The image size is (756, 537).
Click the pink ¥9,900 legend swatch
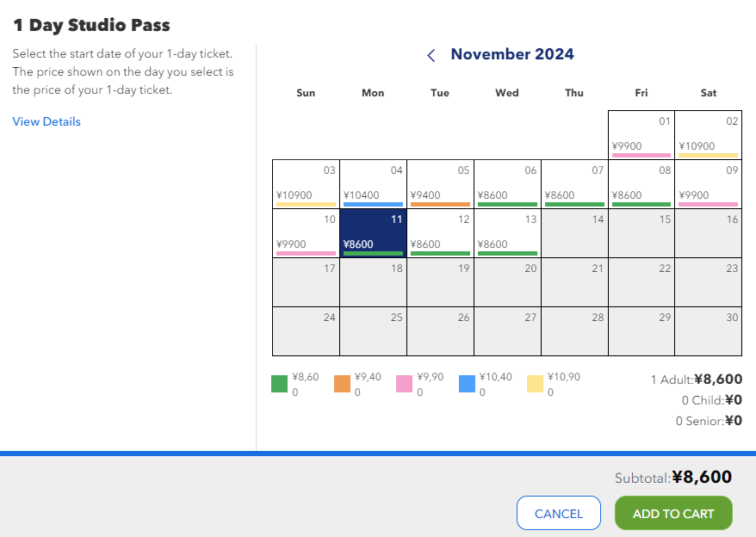pos(404,384)
